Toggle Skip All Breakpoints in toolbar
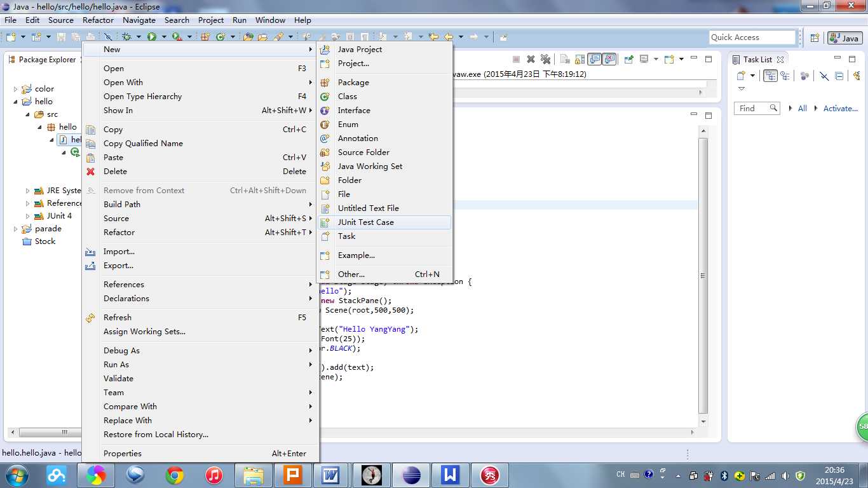The width and height of the screenshot is (868, 488). pos(108,37)
